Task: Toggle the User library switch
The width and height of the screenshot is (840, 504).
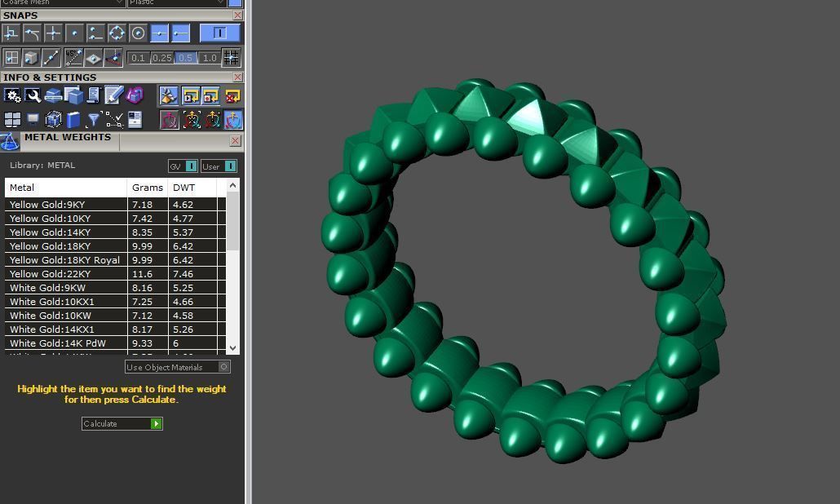Action: tap(229, 166)
